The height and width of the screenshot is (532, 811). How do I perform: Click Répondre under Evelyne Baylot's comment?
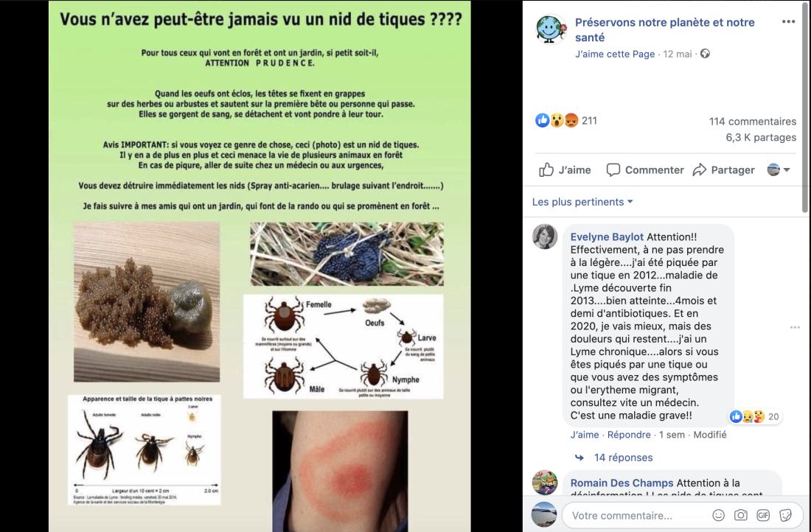[629, 435]
